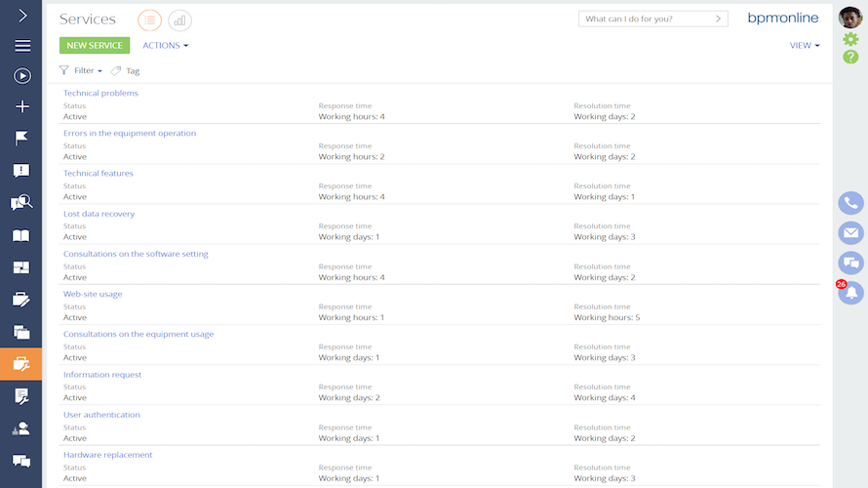Open the email envelope panel
The height and width of the screenshot is (488, 868).
click(x=850, y=232)
